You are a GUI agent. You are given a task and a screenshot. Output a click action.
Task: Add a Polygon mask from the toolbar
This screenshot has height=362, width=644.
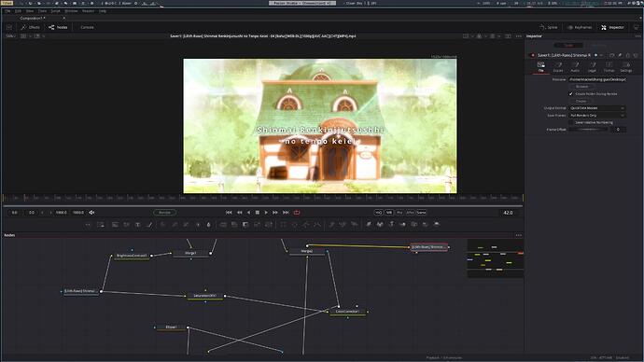click(306, 225)
